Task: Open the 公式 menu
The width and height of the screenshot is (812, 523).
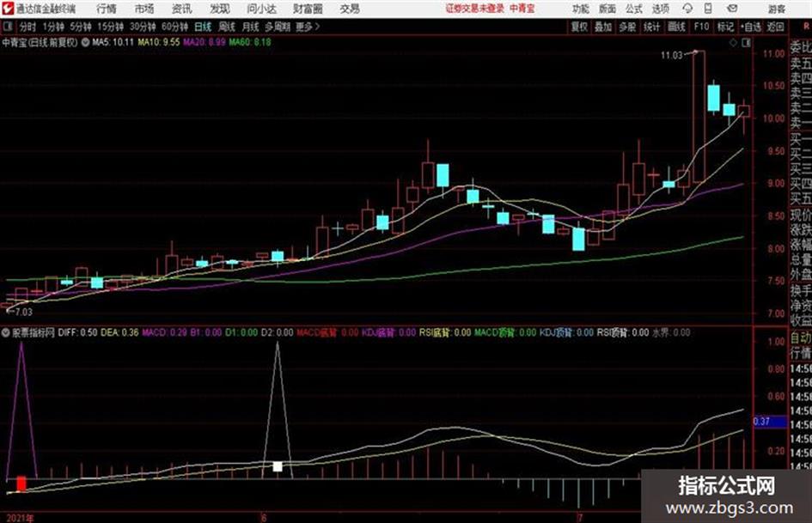Action: (x=633, y=9)
